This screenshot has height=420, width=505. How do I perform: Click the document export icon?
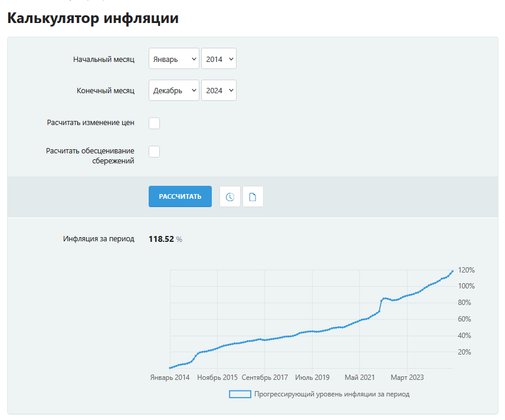click(x=252, y=196)
